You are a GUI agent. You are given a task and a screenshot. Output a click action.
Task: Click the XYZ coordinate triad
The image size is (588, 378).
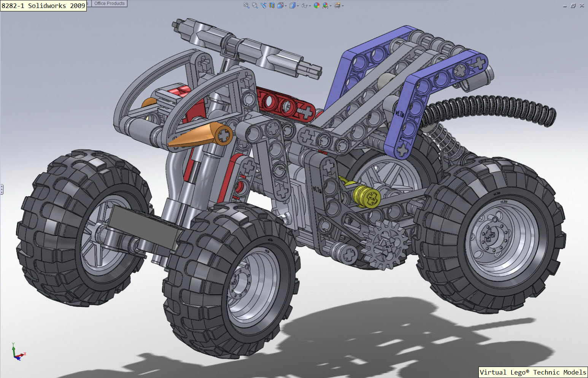(17, 352)
